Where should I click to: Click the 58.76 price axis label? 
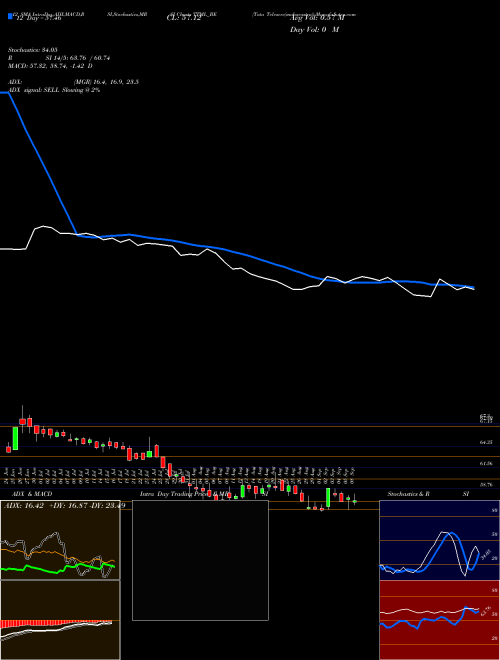coord(486,484)
